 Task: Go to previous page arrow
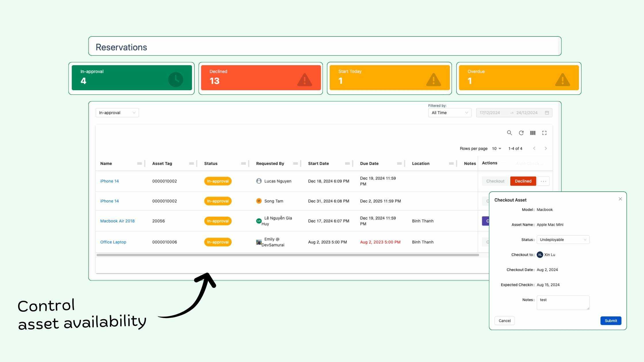click(534, 149)
